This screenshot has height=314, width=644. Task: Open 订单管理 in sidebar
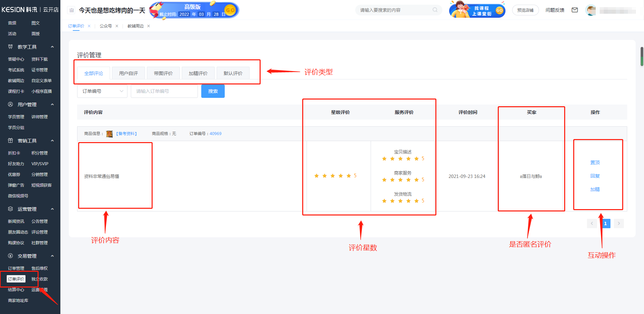click(x=16, y=268)
